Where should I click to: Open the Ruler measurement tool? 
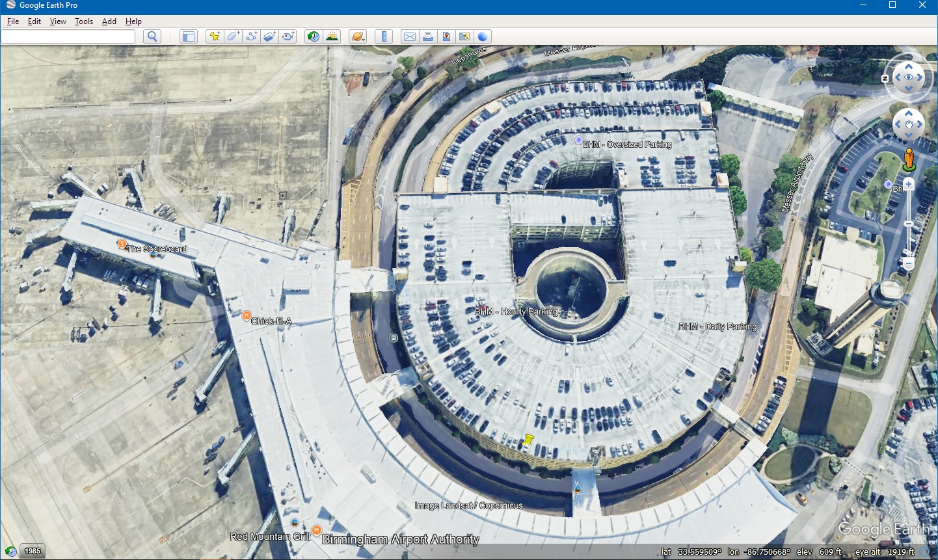tap(384, 36)
